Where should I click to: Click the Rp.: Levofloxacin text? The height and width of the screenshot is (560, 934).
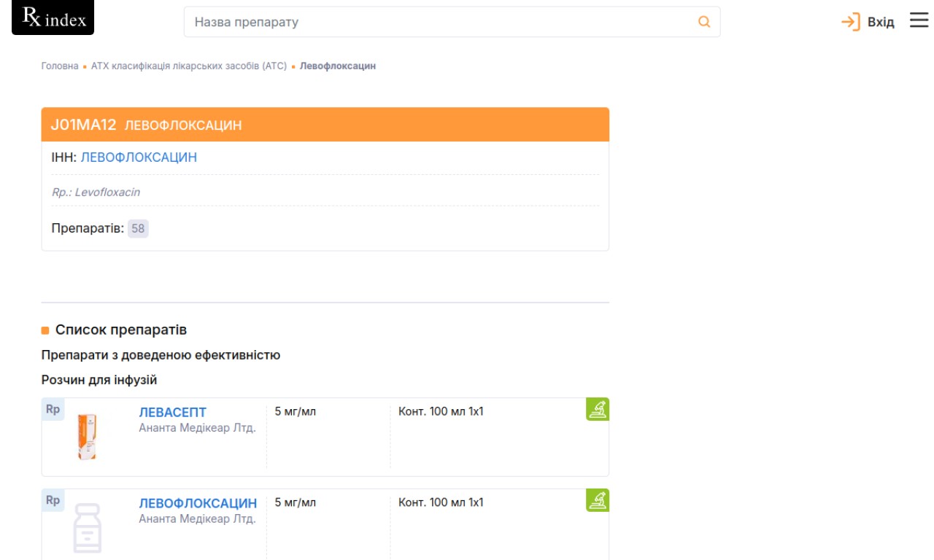(x=96, y=192)
